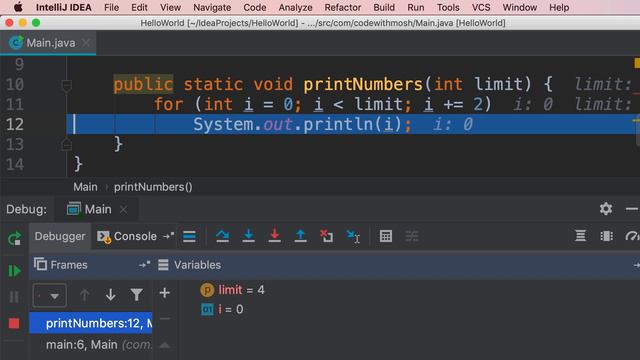640x360 pixels.
Task: Click the yellow warning marker in the editor's right stripe
Action: [x=637, y=63]
